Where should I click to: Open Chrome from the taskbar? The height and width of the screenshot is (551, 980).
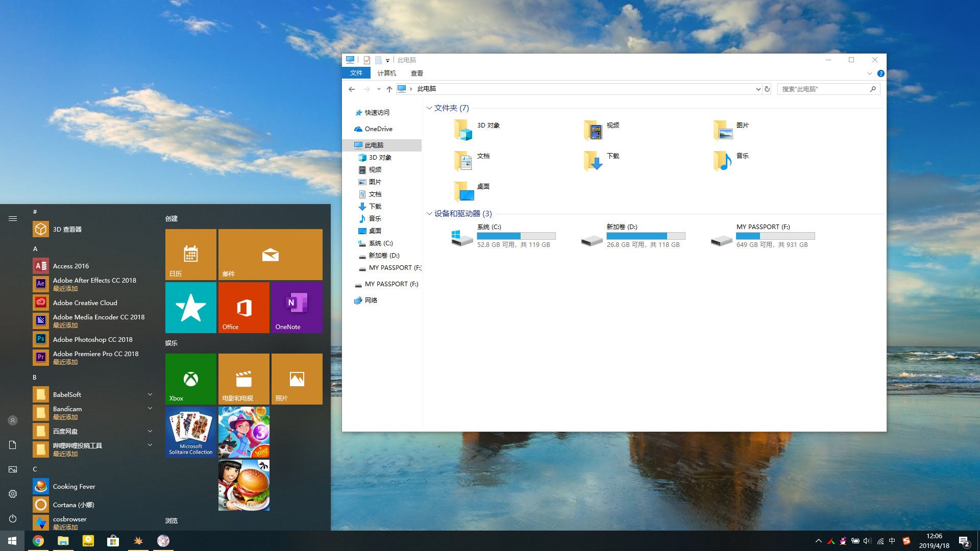click(x=38, y=541)
